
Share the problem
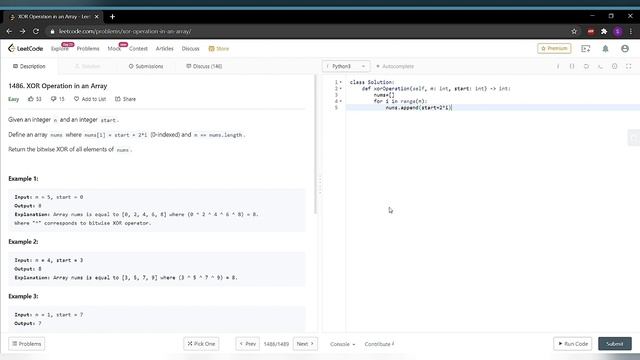(125, 99)
